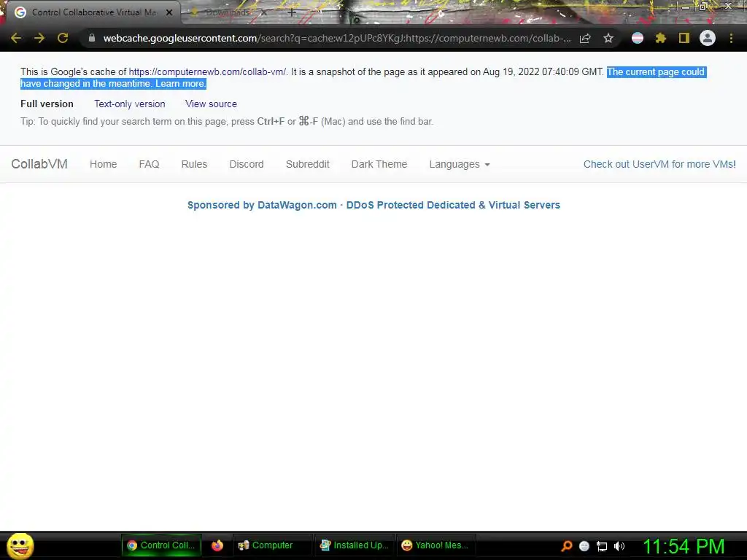This screenshot has height=560, width=747.
Task: Toggle the browser side panel icon
Action: coord(684,38)
